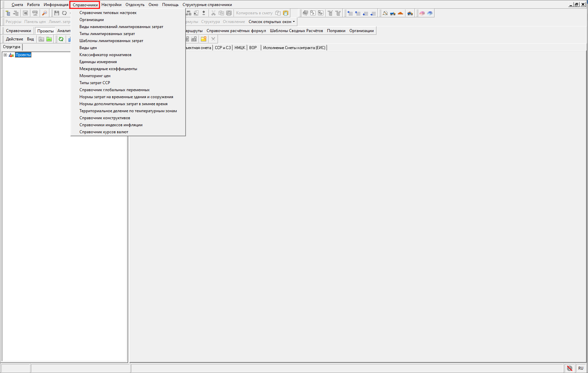
Task: Click Шаблоны Сводных Расчётов button
Action: pos(296,31)
